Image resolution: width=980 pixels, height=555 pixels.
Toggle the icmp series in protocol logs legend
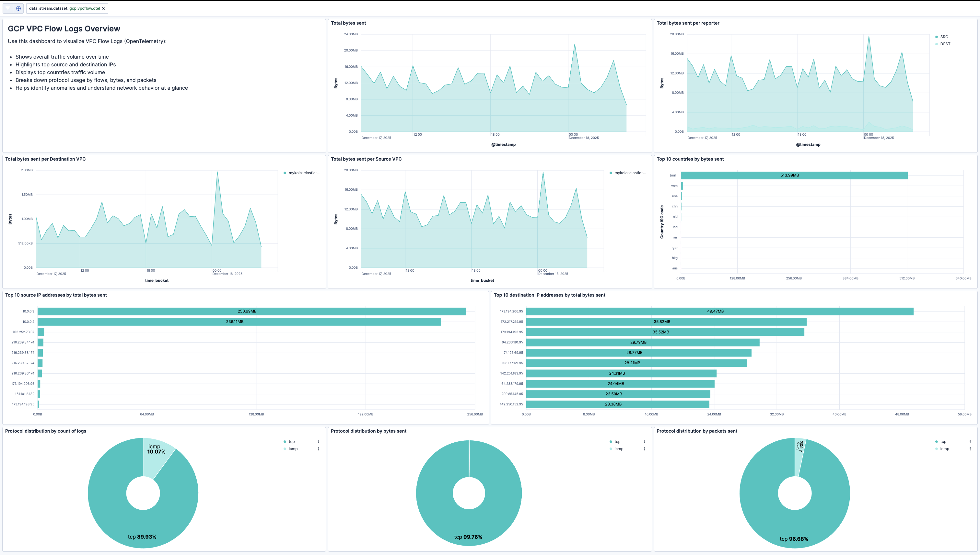[293, 449]
